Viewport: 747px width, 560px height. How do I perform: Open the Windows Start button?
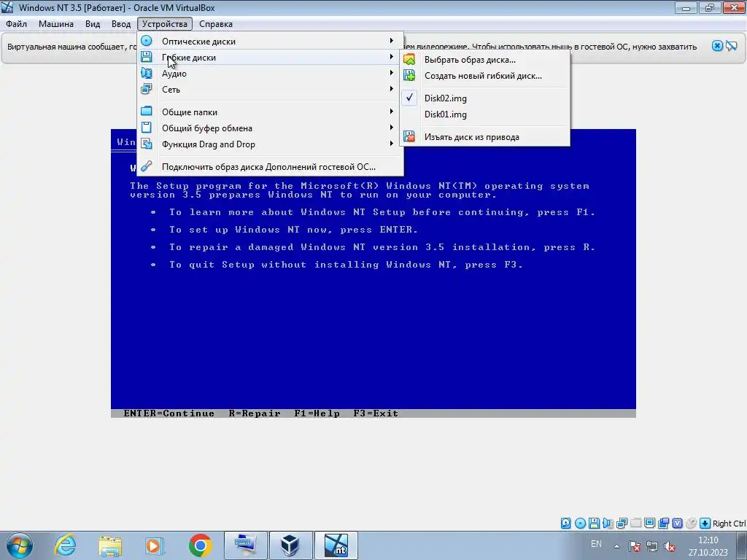(20, 545)
